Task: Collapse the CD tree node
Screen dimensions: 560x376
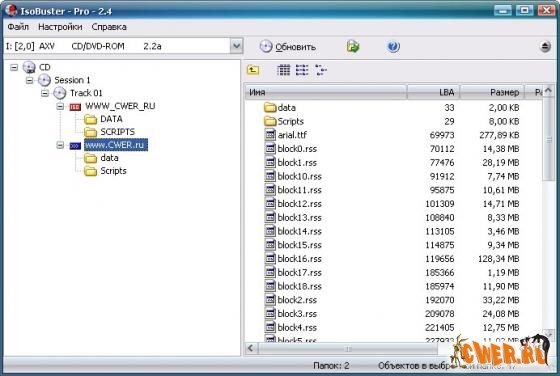Action: click(x=14, y=67)
